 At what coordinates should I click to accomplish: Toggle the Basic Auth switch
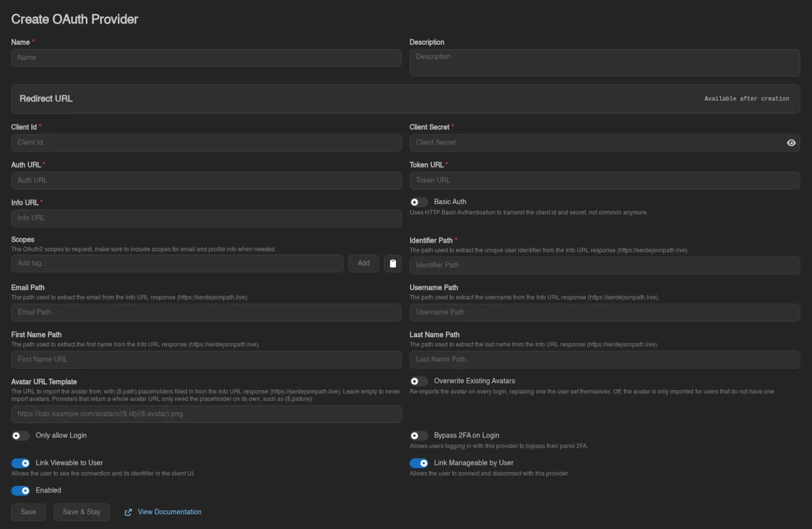419,202
